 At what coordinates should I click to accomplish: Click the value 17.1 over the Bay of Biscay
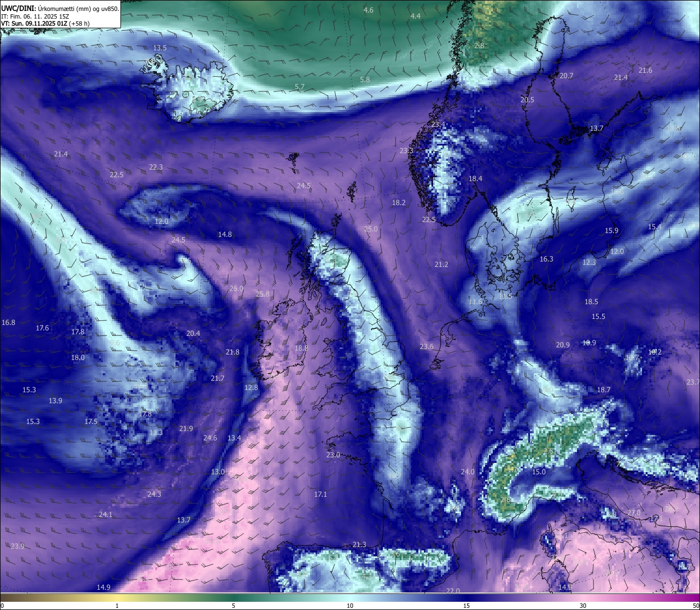320,495
